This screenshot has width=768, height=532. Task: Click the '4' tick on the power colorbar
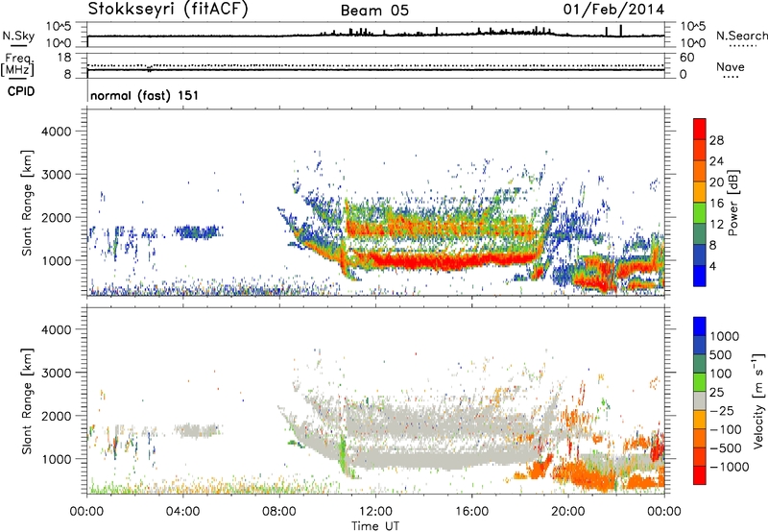(712, 266)
